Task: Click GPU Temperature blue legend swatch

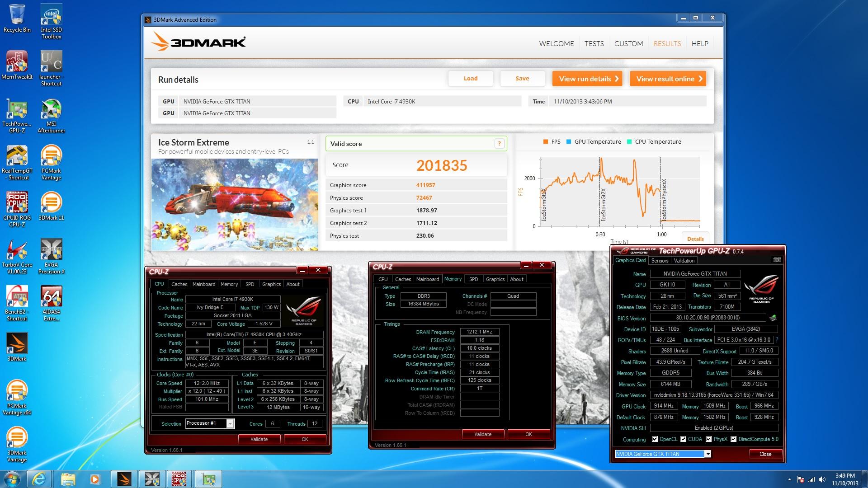Action: point(568,141)
